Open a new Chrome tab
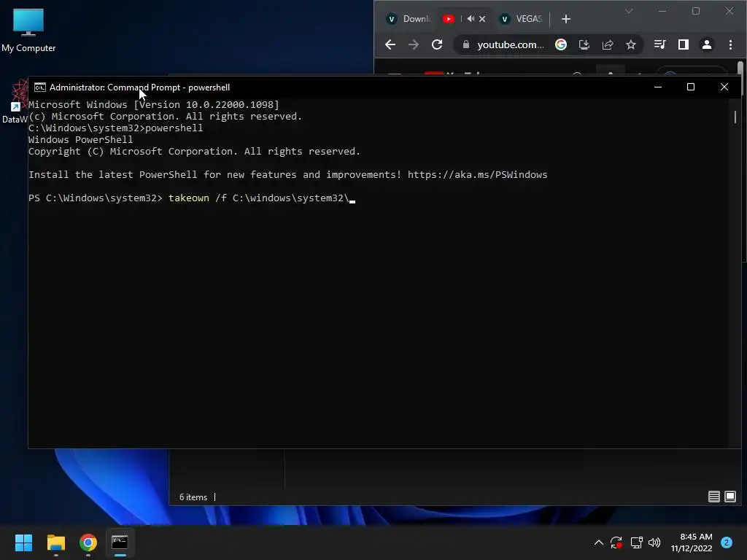This screenshot has height=560, width=747. pyautogui.click(x=566, y=19)
